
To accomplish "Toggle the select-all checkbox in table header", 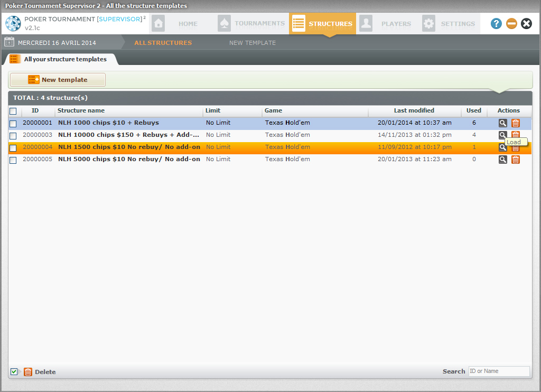I will [x=13, y=111].
